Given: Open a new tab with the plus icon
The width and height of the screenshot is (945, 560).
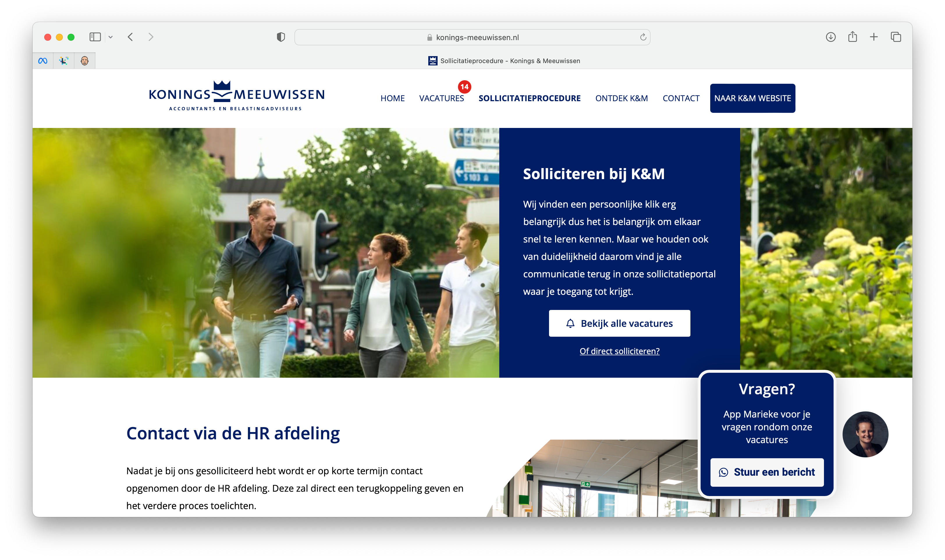Looking at the screenshot, I should (x=874, y=37).
